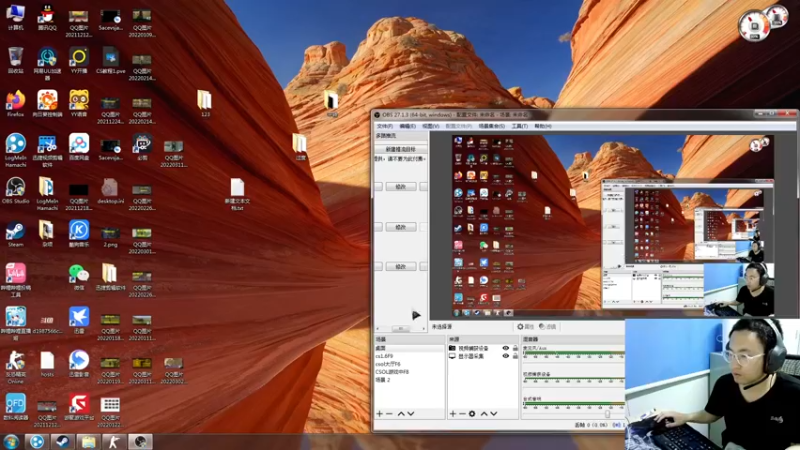Select the QQ图片 20211224 thumbnail

(x=110, y=110)
